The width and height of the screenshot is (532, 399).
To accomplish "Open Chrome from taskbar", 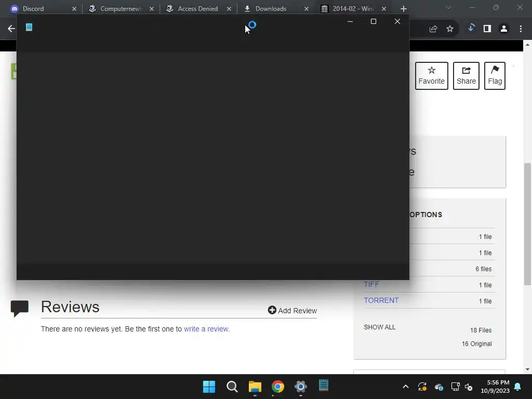I will point(278,387).
